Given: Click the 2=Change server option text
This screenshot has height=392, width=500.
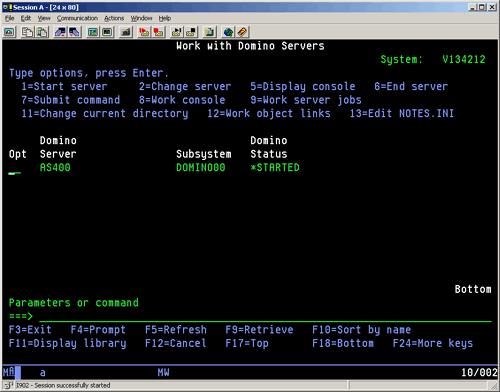Looking at the screenshot, I should [x=185, y=87].
